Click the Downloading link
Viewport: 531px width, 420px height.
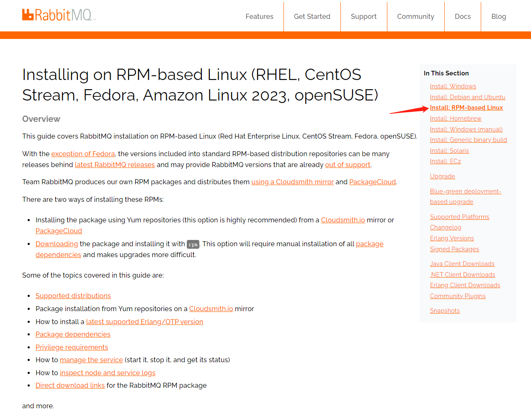click(57, 244)
